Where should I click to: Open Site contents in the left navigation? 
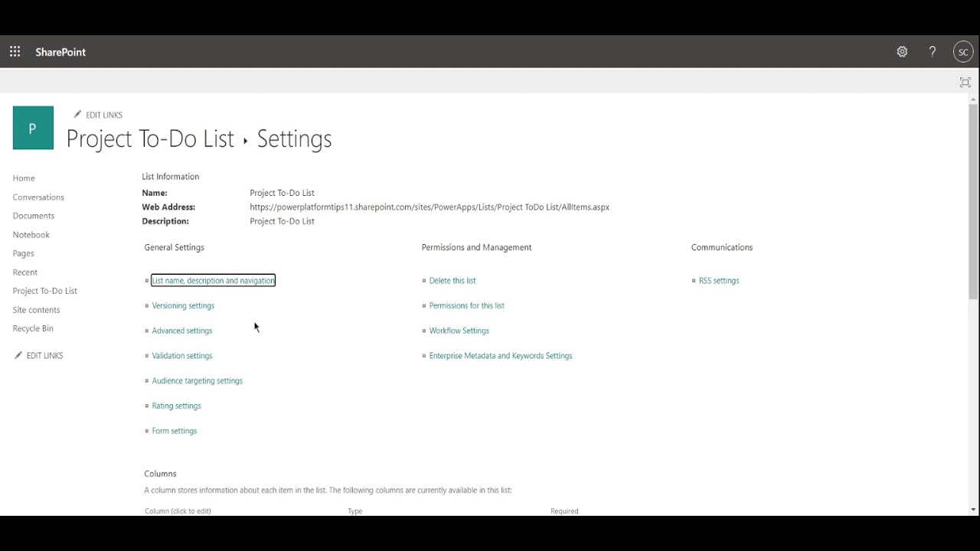[x=36, y=310]
